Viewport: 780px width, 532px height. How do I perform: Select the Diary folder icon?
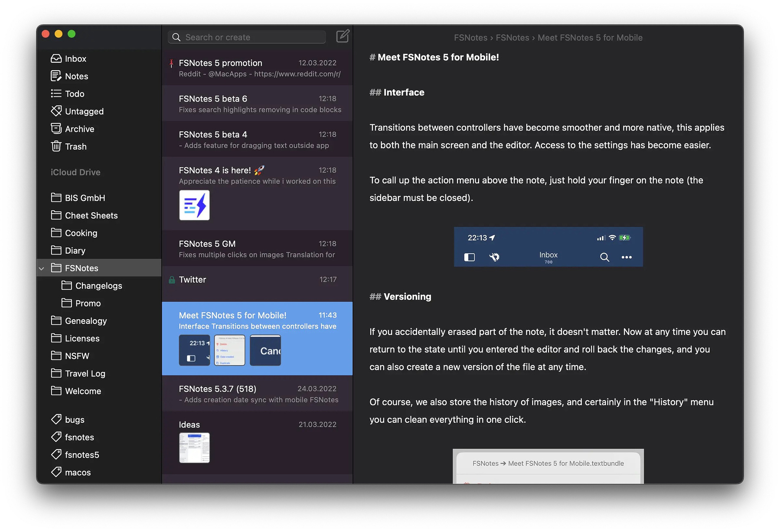click(56, 251)
